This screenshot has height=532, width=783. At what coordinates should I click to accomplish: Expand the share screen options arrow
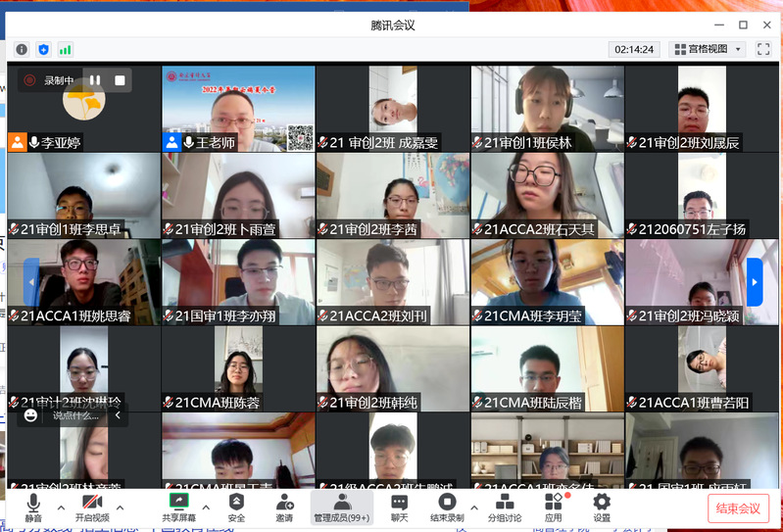[x=208, y=508]
